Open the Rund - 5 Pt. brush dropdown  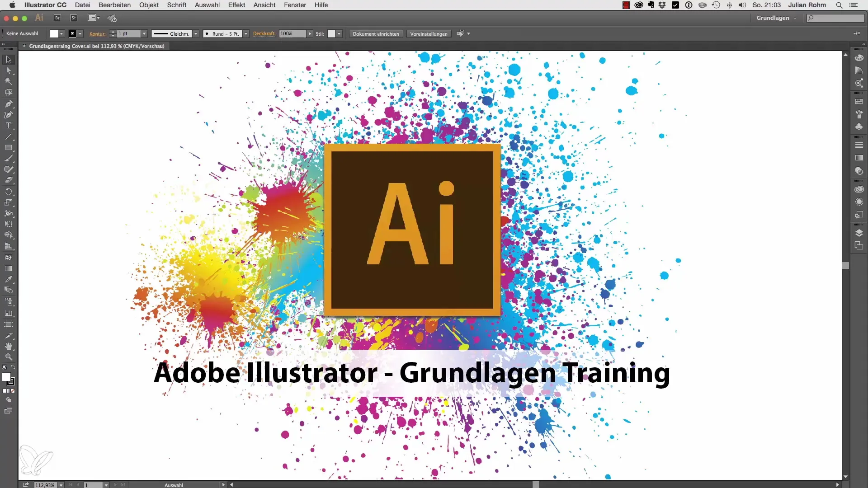click(x=246, y=34)
